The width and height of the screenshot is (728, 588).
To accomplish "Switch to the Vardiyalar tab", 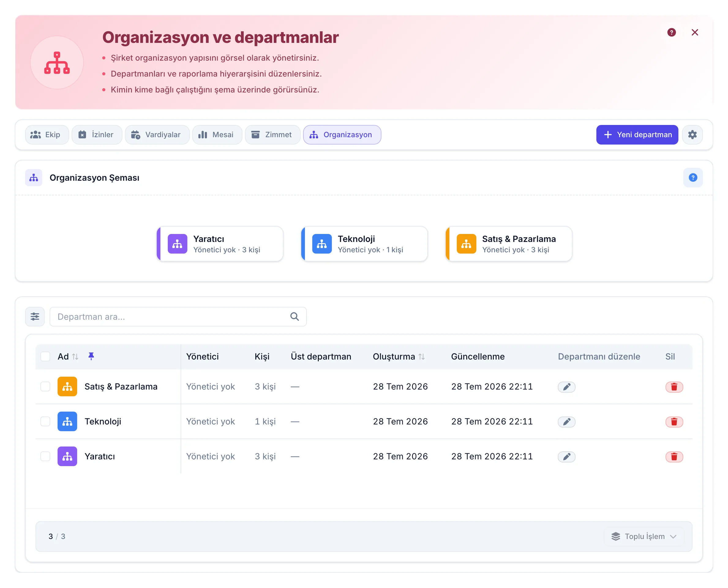I will [x=157, y=134].
